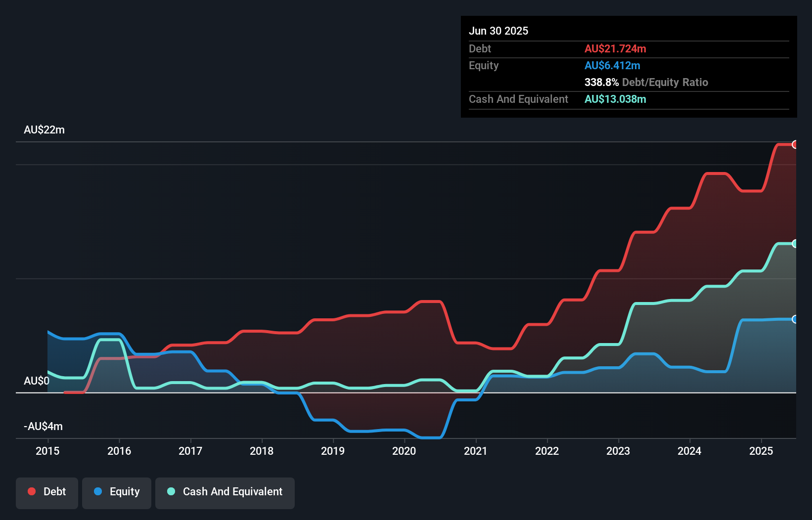Image resolution: width=812 pixels, height=520 pixels.
Task: Select the white Cash endpoint marker
Action: pos(794,243)
